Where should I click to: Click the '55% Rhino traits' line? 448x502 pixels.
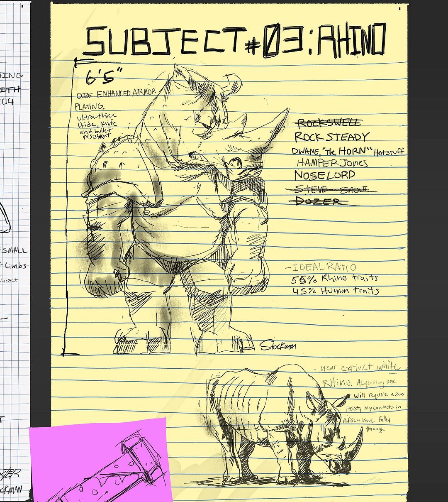tap(335, 279)
